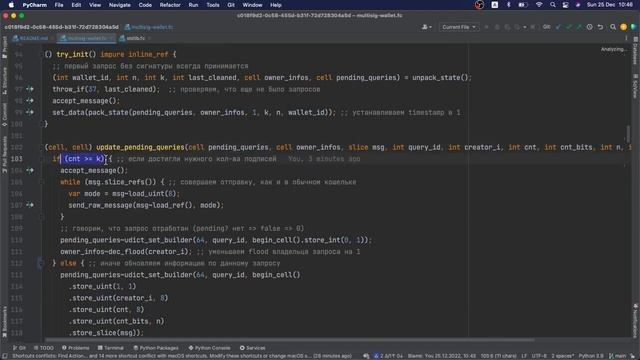Click the main Git branch widget in status bar
Viewport: 640px width, 360px height.
click(618, 356)
